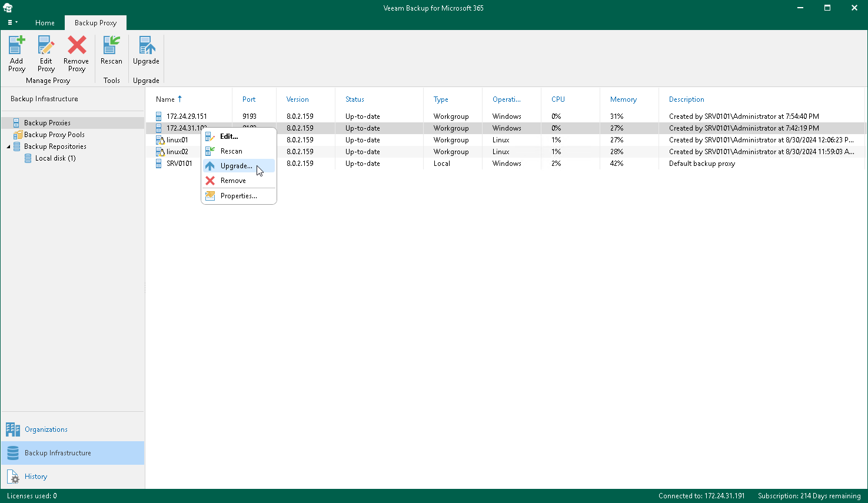Click the Edit Proxy ribbon icon

tap(46, 45)
